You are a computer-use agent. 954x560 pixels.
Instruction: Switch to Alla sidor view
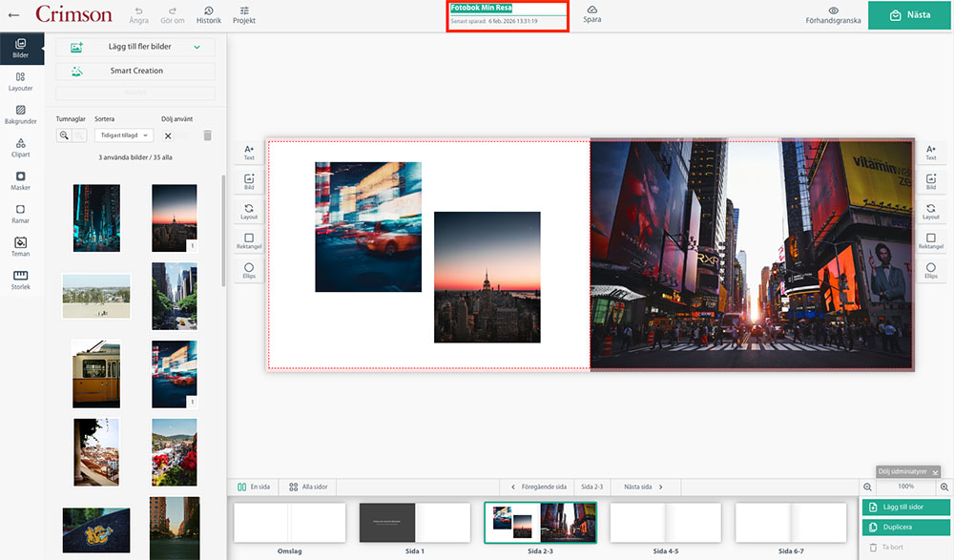click(308, 487)
